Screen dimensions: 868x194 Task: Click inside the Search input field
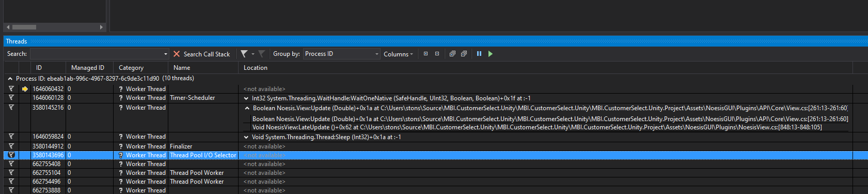click(x=96, y=54)
